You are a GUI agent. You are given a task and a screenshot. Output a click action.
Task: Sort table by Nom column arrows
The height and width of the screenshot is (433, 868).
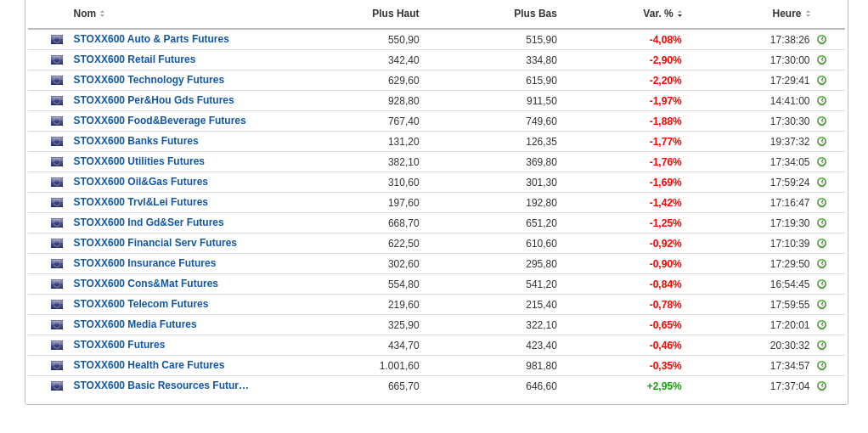tap(102, 14)
